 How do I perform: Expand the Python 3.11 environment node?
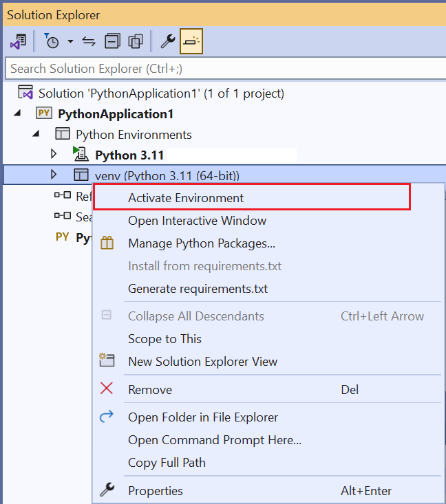54,154
